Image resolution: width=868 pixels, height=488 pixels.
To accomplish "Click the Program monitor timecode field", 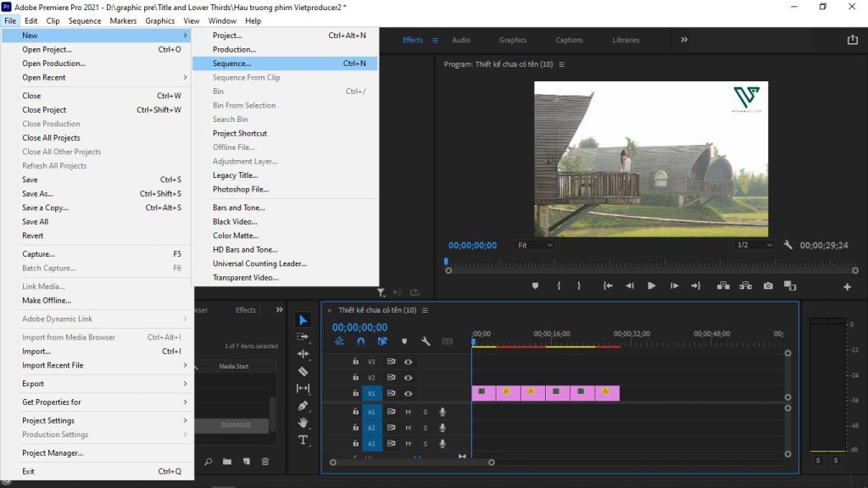I will pyautogui.click(x=472, y=245).
